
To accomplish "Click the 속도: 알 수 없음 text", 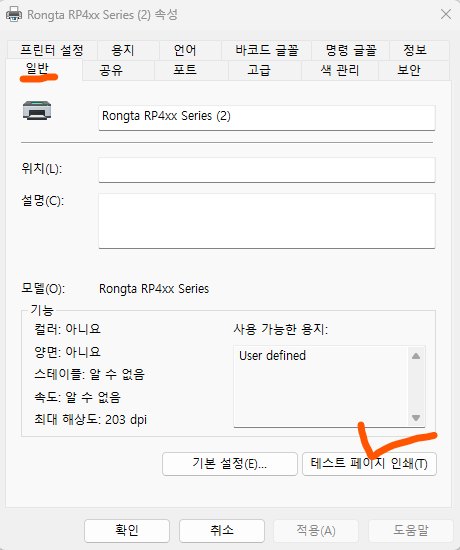I will tap(78, 397).
